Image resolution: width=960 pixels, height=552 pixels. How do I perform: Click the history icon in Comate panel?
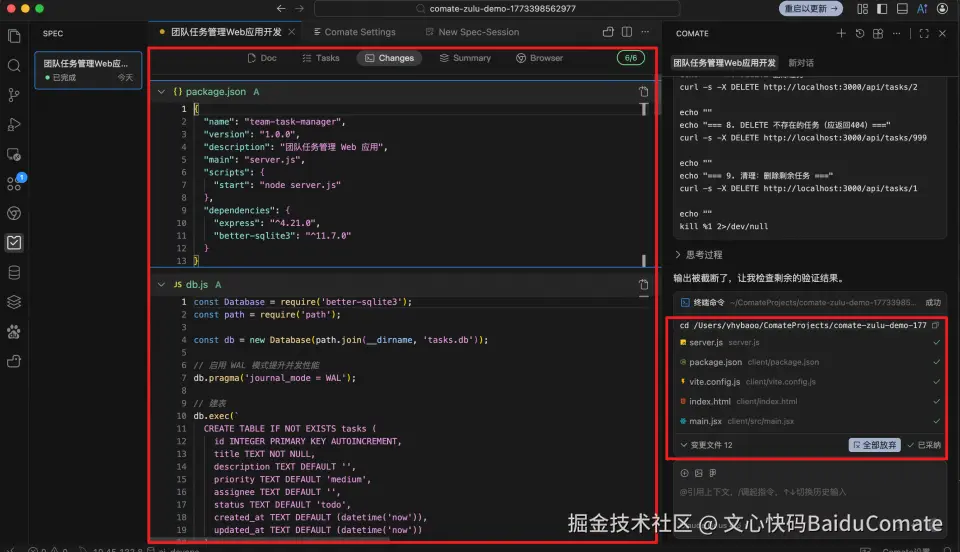(x=859, y=33)
